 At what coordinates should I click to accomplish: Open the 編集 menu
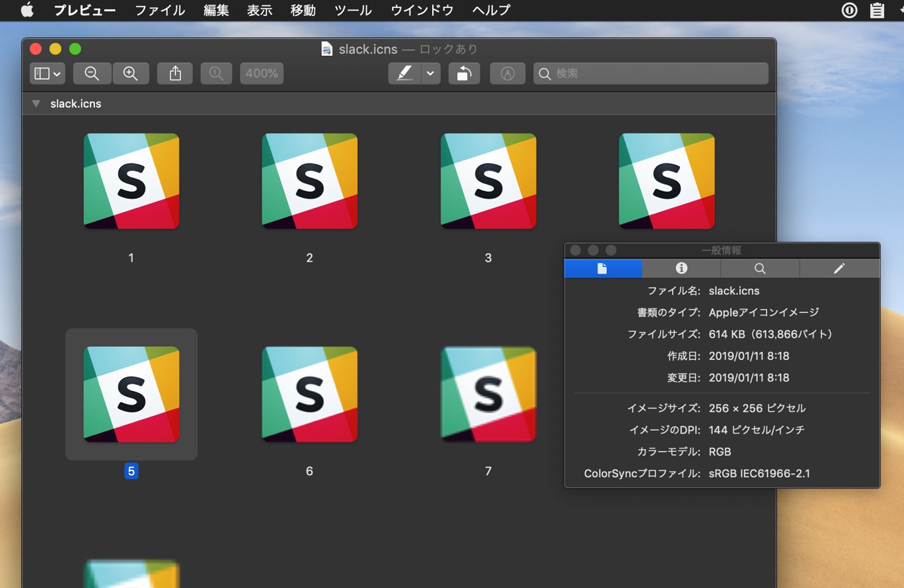(216, 10)
